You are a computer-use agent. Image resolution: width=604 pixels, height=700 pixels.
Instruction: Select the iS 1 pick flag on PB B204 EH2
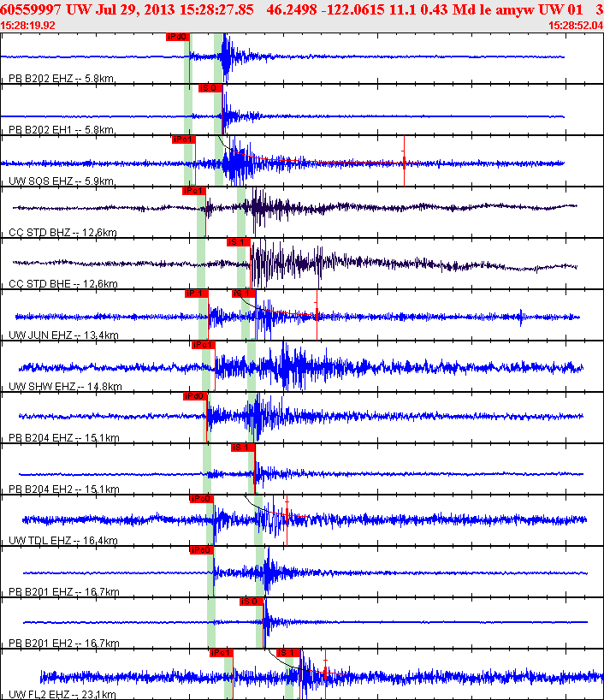[x=243, y=448]
